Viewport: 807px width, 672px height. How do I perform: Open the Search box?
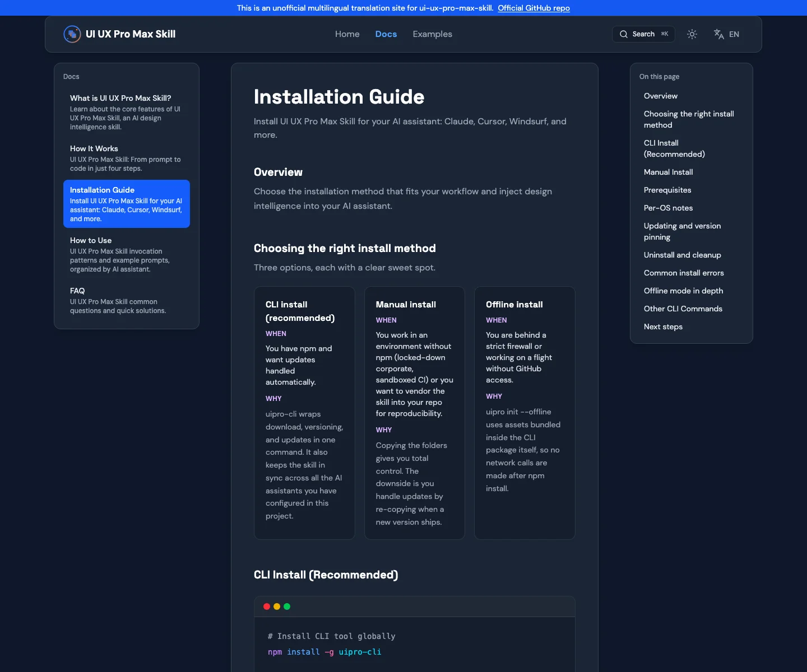[x=643, y=34]
